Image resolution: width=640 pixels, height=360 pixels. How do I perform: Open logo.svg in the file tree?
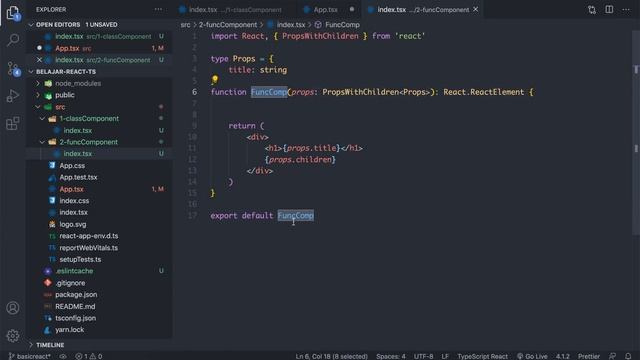coord(99,224)
